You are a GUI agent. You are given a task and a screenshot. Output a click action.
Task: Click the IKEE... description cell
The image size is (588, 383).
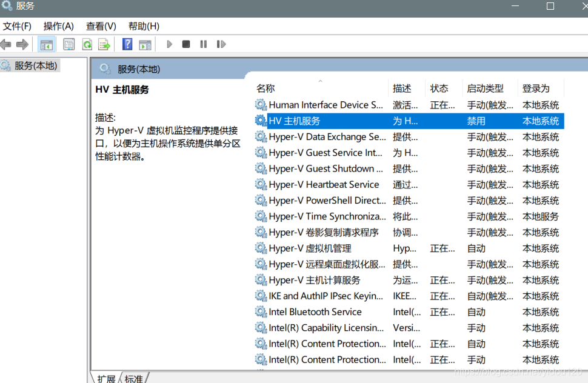(404, 296)
